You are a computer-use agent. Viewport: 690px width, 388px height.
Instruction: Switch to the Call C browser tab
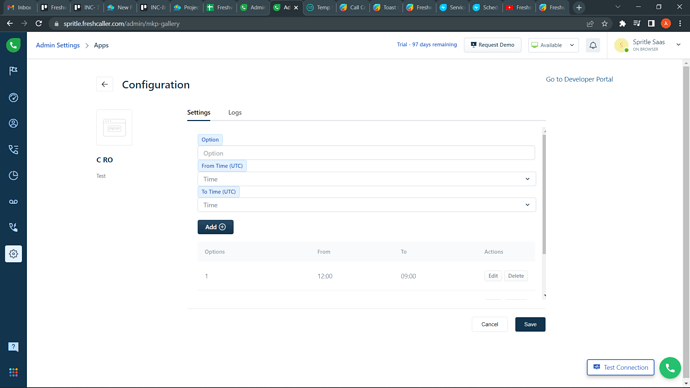(x=353, y=7)
